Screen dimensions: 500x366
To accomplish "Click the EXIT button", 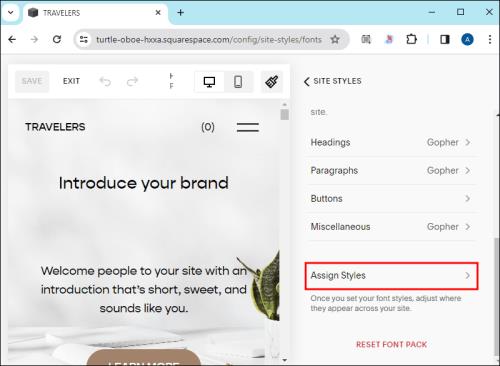I will pyautogui.click(x=71, y=81).
